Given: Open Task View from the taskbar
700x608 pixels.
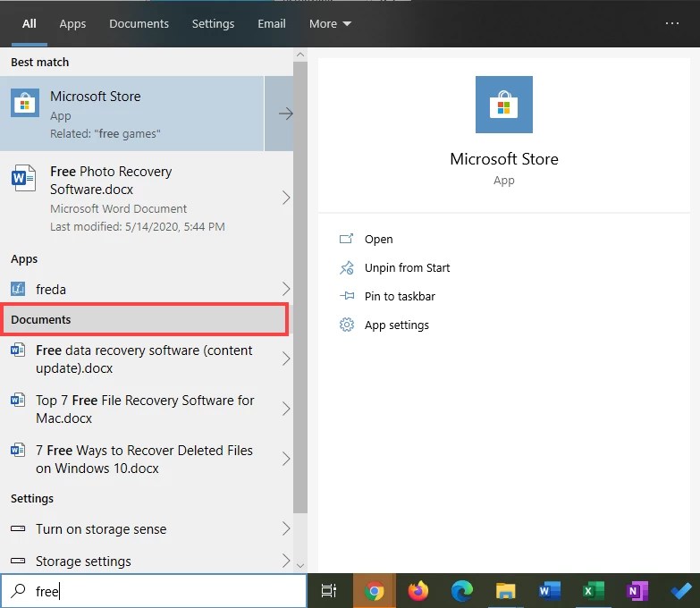Looking at the screenshot, I should click(x=329, y=591).
